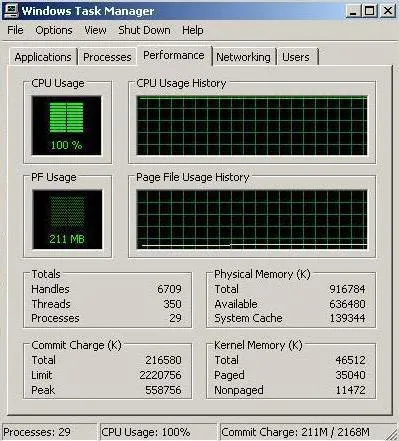
Task: Click the Threads value 350
Action: pos(172,304)
